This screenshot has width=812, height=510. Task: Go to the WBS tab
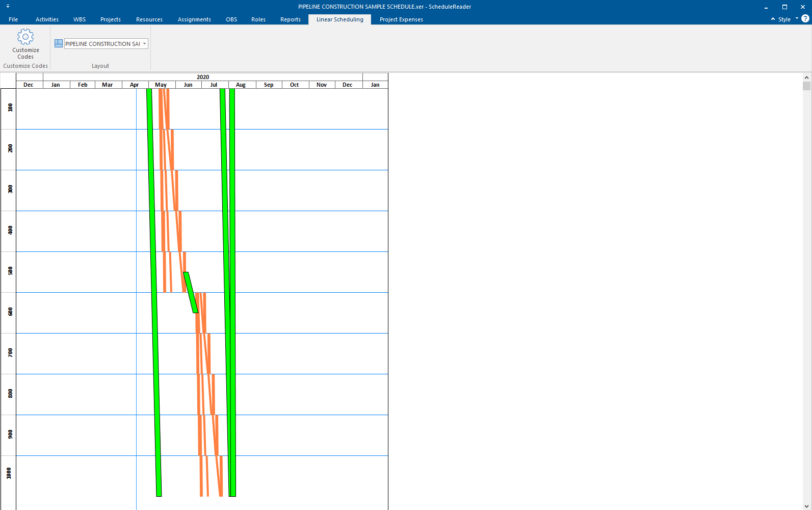pyautogui.click(x=80, y=19)
